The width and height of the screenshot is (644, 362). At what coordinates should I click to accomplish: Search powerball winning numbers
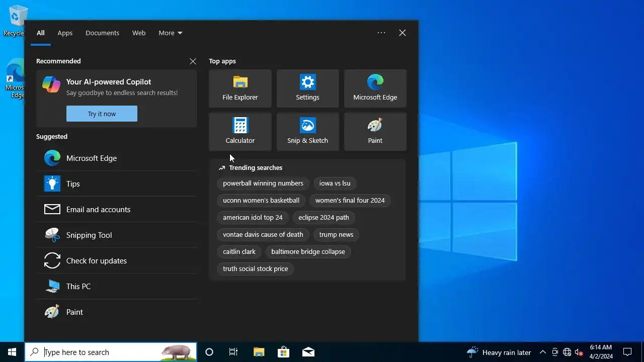(x=263, y=184)
